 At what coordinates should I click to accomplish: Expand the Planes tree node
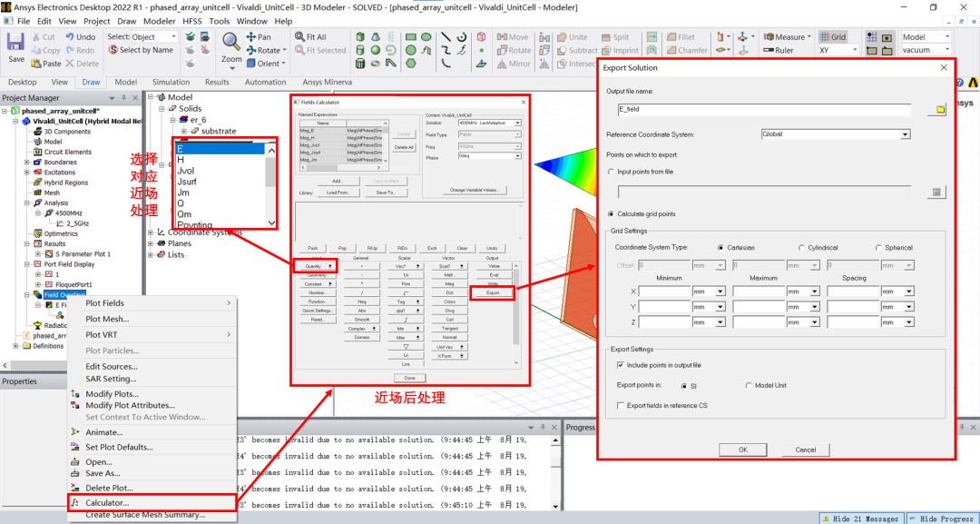[x=152, y=243]
